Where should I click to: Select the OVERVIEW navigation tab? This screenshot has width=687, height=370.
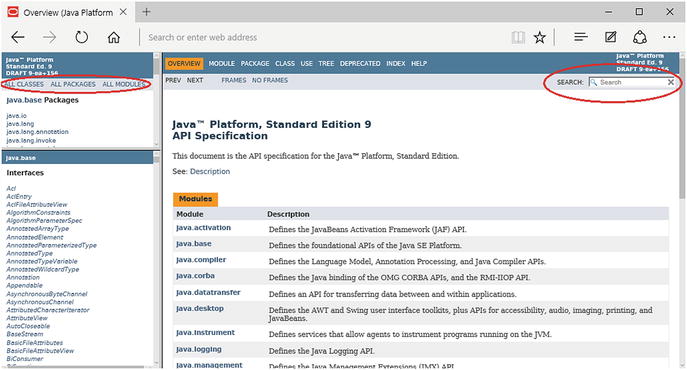(x=184, y=64)
